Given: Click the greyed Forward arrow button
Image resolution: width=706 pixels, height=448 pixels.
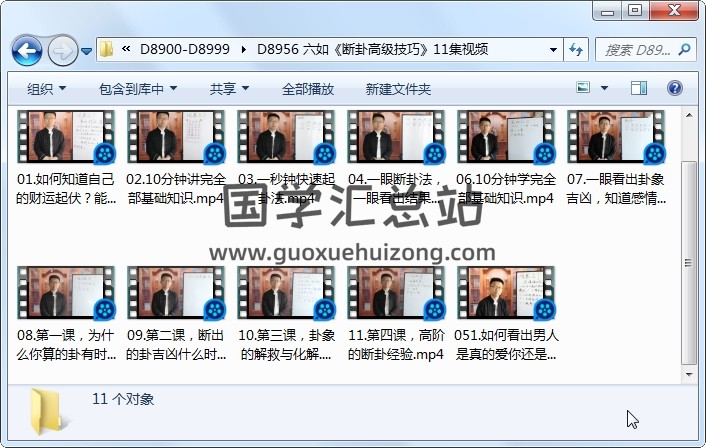Looking at the screenshot, I should coord(62,50).
